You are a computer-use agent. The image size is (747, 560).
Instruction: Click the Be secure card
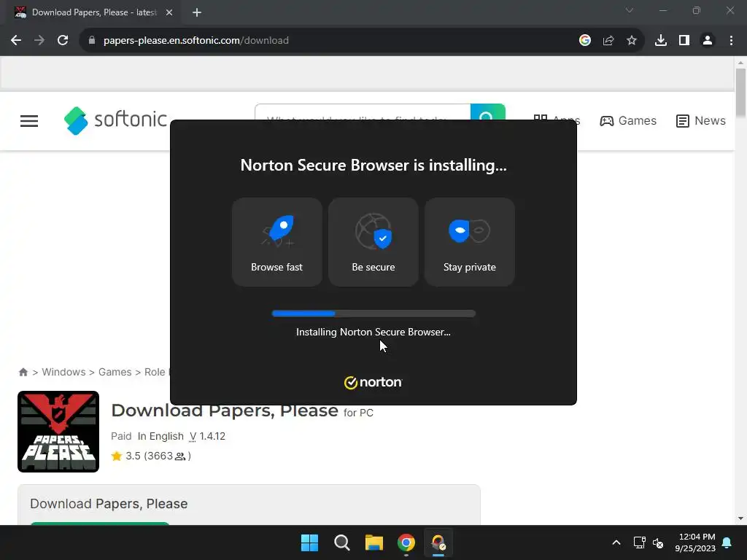click(373, 242)
